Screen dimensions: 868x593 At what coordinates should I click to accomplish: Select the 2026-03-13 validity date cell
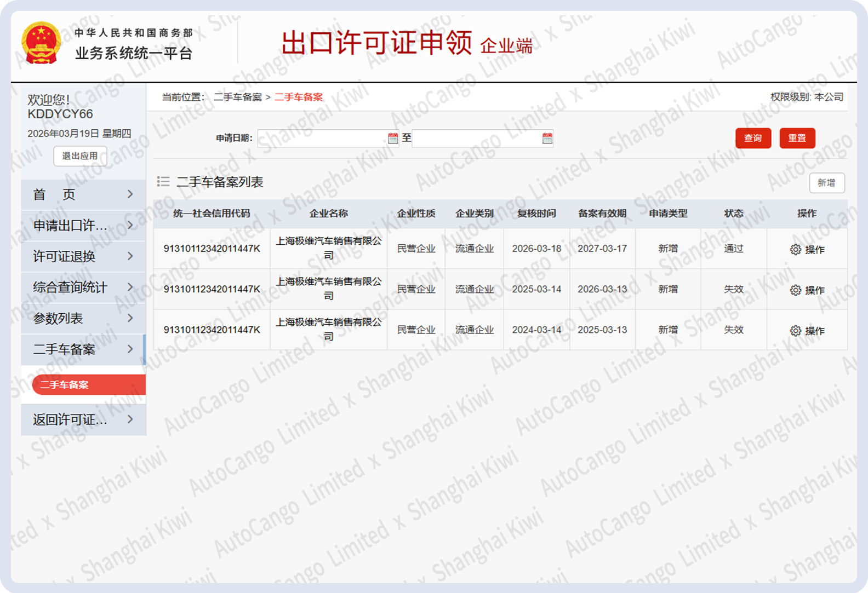click(x=602, y=289)
